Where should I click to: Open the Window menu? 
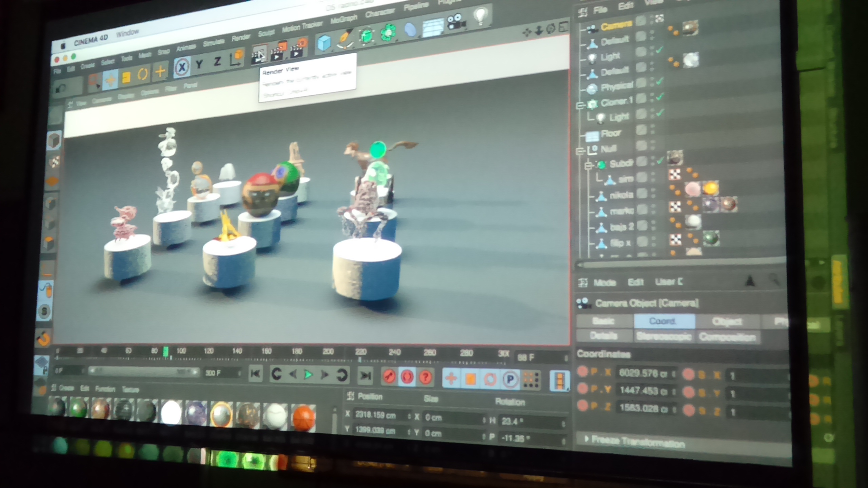127,33
